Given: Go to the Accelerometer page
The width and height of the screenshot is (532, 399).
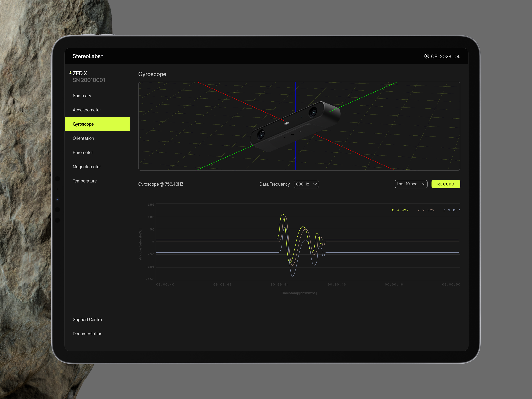Looking at the screenshot, I should pyautogui.click(x=87, y=110).
